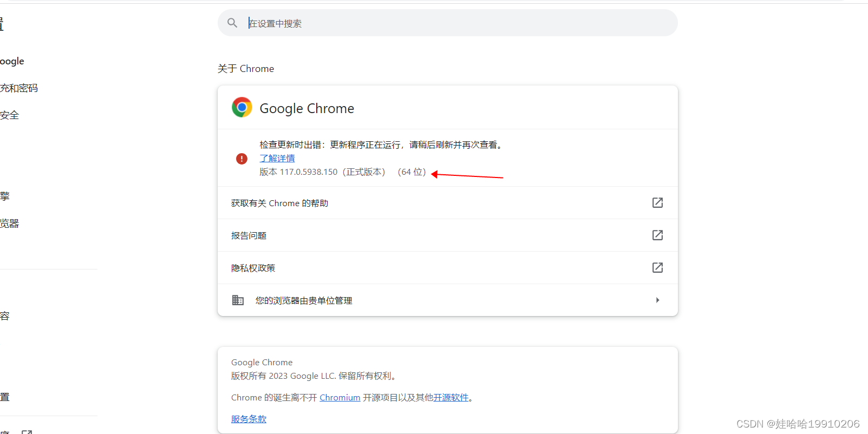Open sidebar item ending in 览器
This screenshot has height=434, width=868.
pos(9,223)
